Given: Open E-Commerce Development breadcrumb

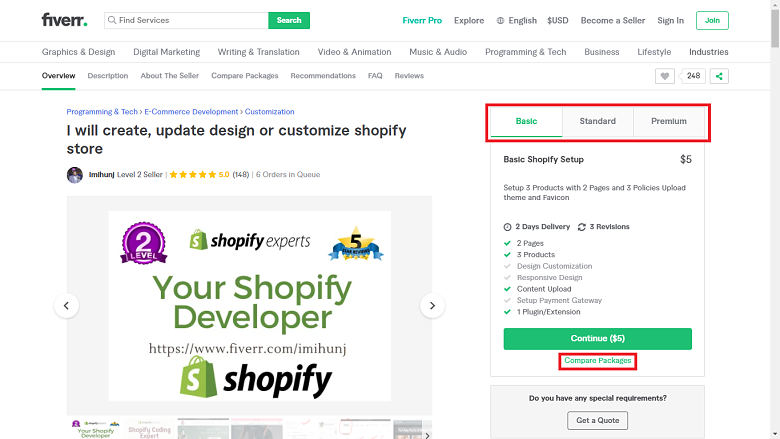Looking at the screenshot, I should 191,112.
